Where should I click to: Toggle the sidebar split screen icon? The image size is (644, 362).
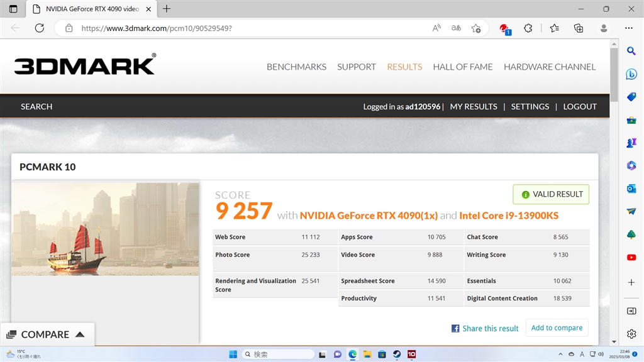(631, 311)
